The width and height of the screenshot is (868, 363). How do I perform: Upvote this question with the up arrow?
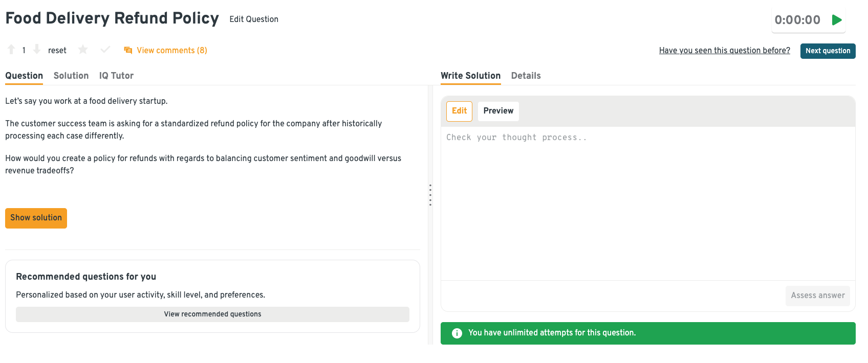click(x=11, y=50)
